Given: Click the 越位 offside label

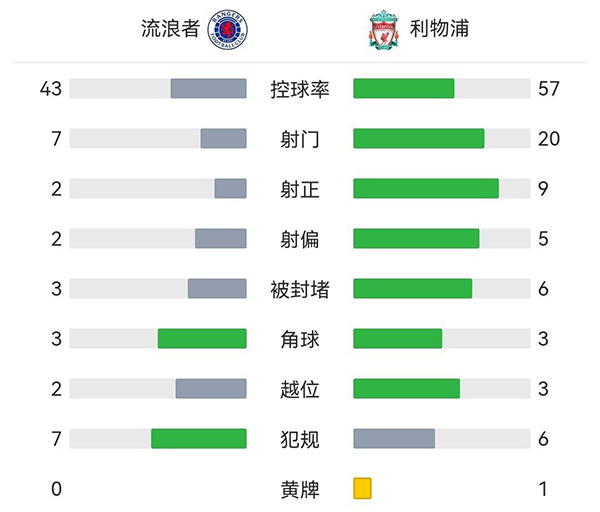Looking at the screenshot, I should click(x=300, y=389).
